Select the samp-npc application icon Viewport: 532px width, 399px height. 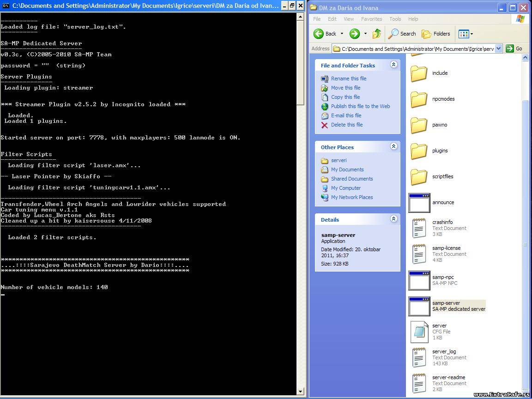(x=419, y=280)
